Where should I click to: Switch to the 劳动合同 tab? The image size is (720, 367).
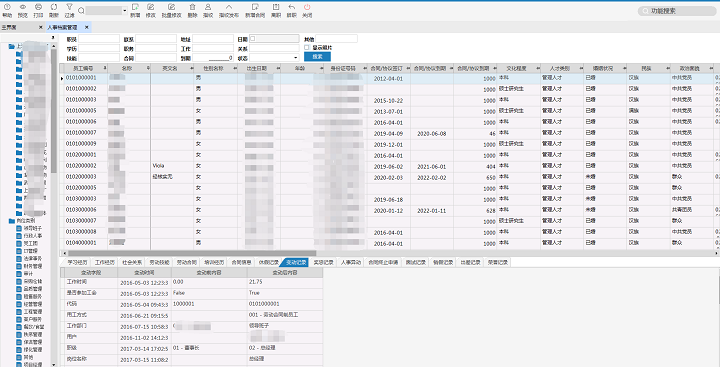(186, 263)
